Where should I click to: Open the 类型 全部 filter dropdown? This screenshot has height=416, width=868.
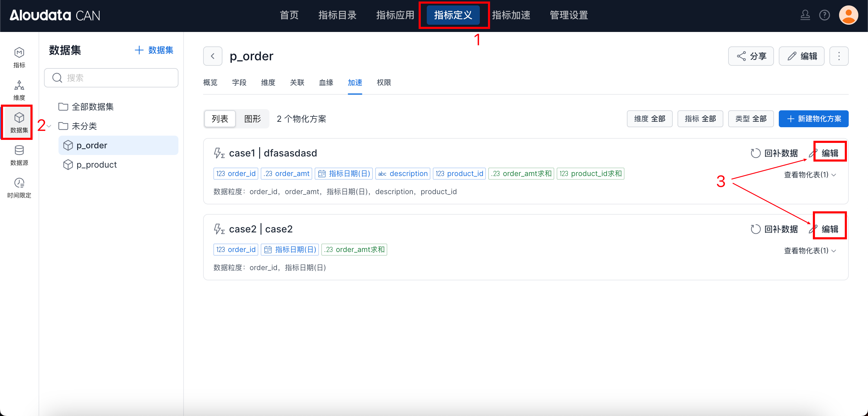(x=750, y=119)
